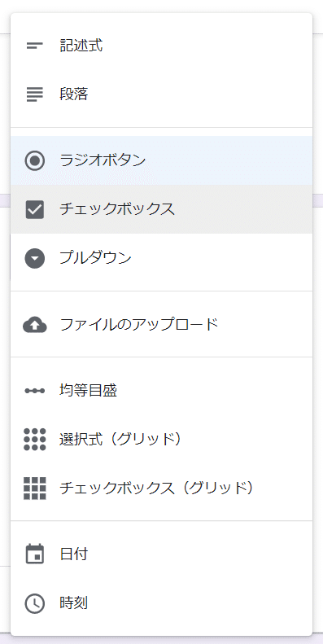Click the clock time icon
Image resolution: width=323 pixels, height=644 pixels.
tap(34, 603)
